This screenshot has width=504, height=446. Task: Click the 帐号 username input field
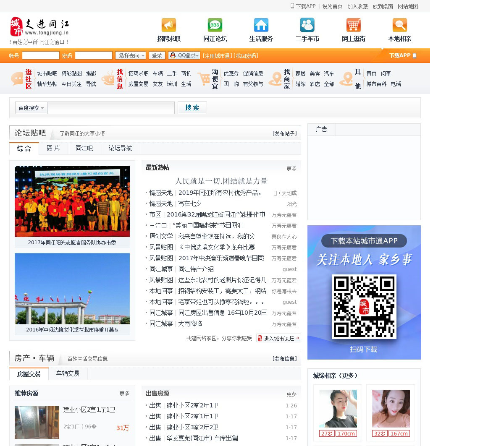point(40,55)
